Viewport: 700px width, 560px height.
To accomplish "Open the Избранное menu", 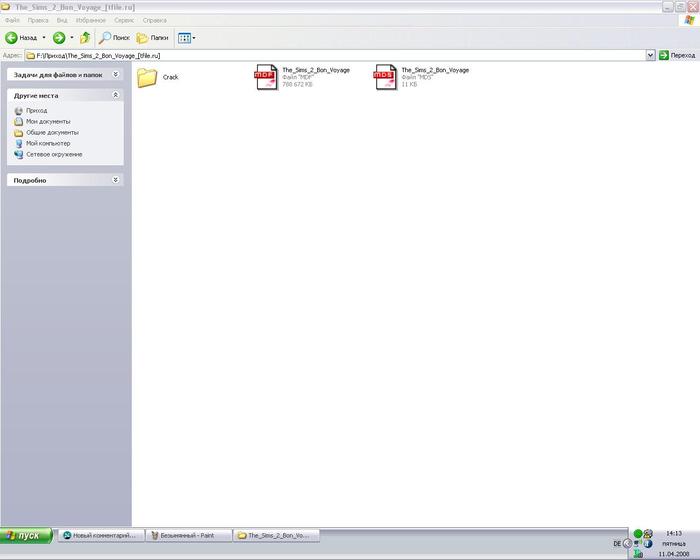I will pyautogui.click(x=91, y=21).
